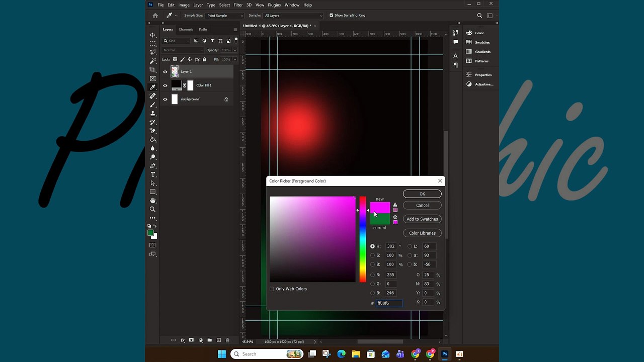Open Color Libraries
This screenshot has height=362, width=644.
pos(422,233)
